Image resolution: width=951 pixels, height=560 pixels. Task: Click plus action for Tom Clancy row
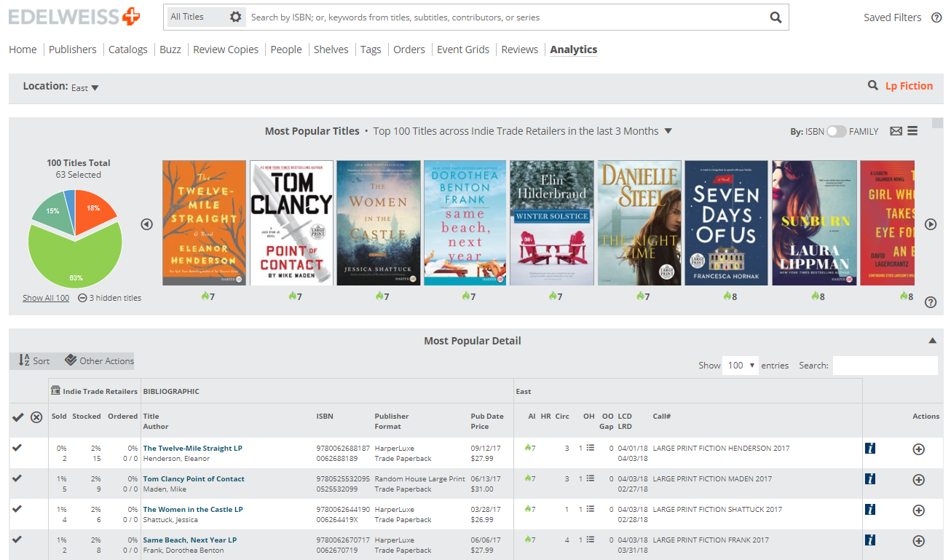point(918,480)
